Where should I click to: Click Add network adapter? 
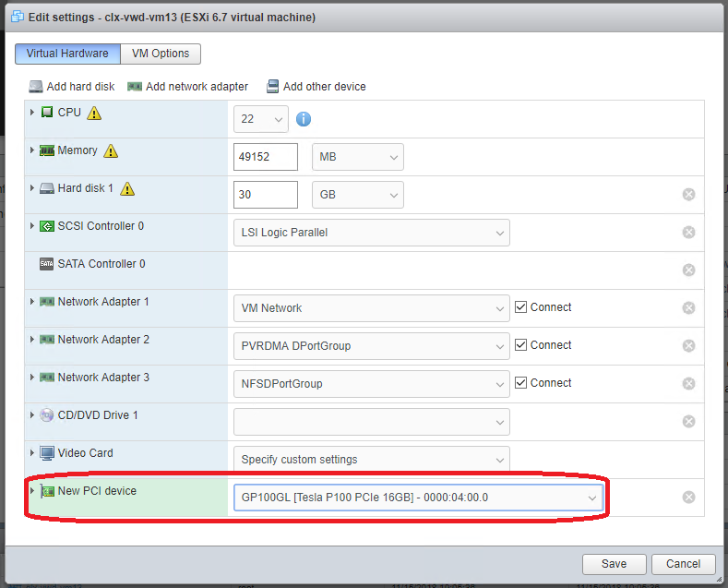click(x=188, y=87)
